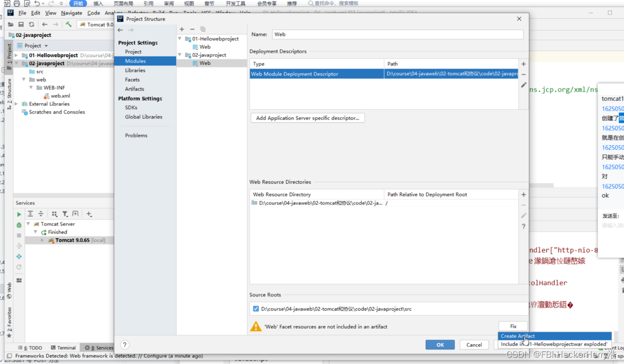Image resolution: width=624 pixels, height=364 pixels.
Task: Open web.xml in the Project tree
Action: point(57,96)
